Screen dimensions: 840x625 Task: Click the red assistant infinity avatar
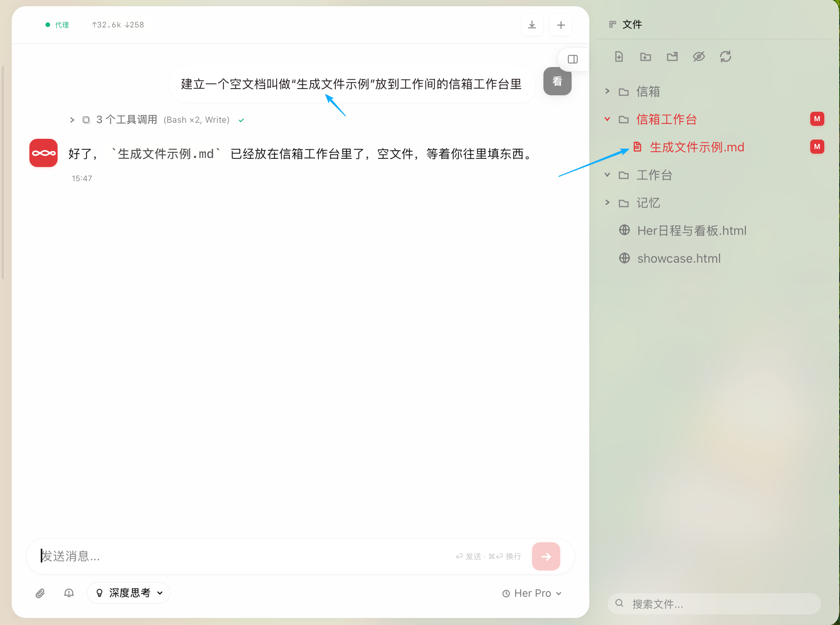click(43, 153)
